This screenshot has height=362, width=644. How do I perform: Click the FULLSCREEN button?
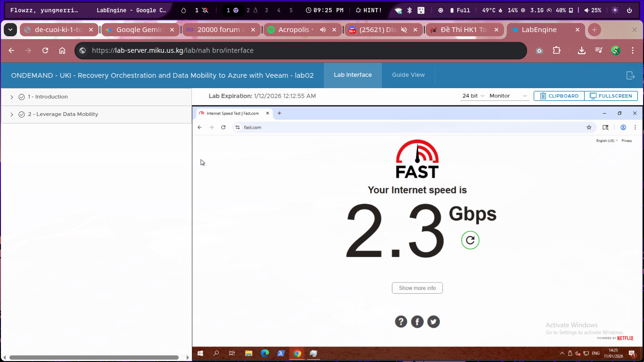pyautogui.click(x=611, y=96)
